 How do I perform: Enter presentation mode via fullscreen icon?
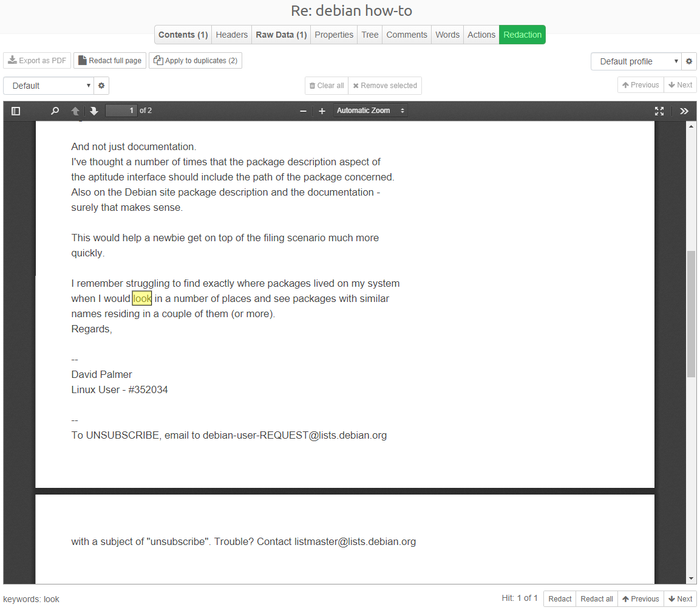659,111
